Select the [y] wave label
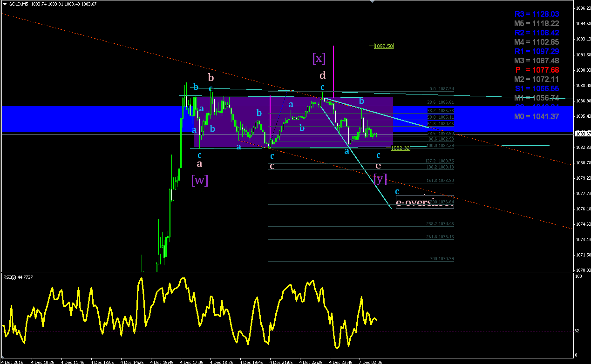 coord(380,178)
